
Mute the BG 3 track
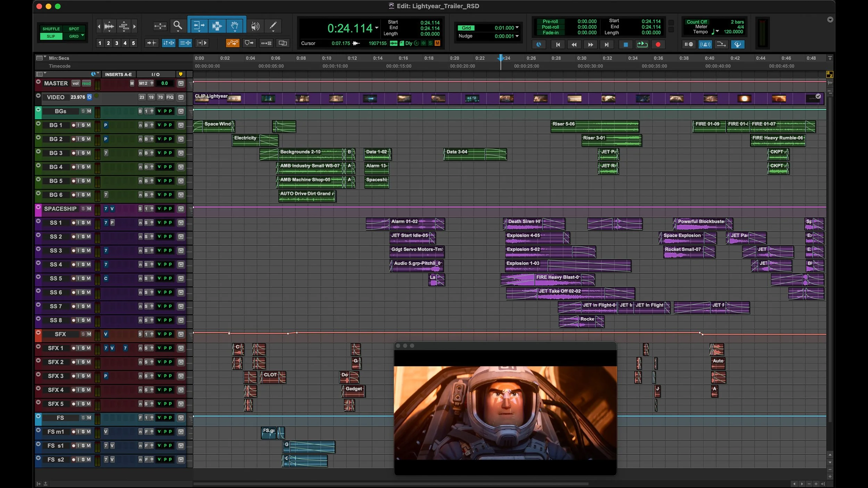89,153
